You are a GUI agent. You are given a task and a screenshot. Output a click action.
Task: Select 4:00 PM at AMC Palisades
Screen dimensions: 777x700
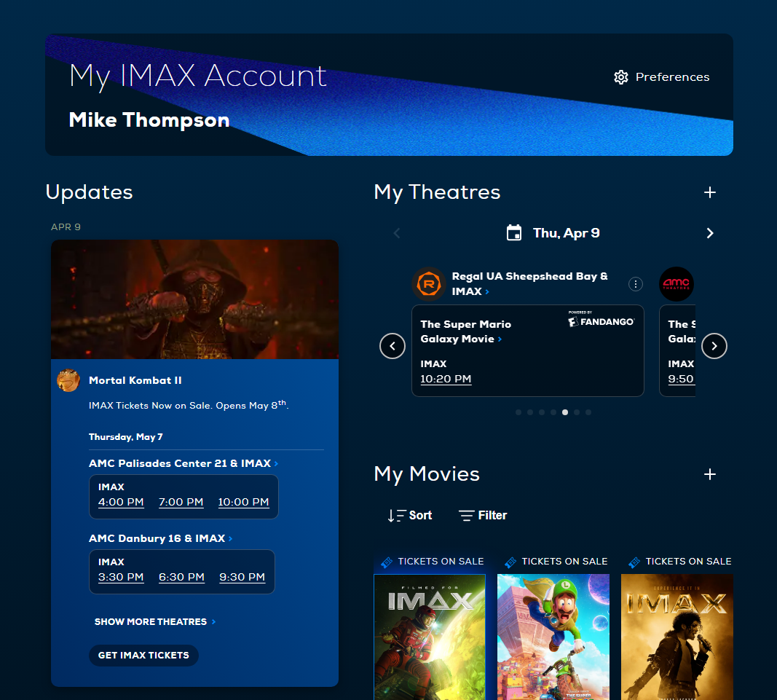pos(121,502)
